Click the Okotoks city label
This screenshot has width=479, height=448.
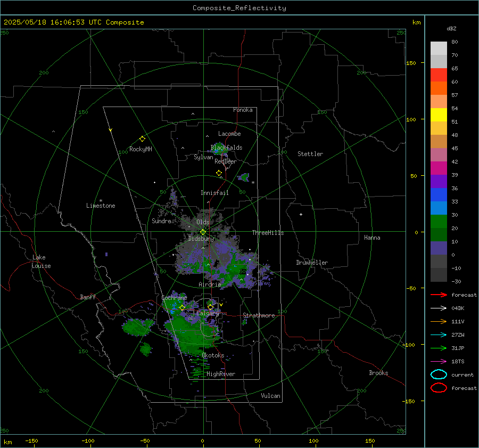(x=213, y=355)
